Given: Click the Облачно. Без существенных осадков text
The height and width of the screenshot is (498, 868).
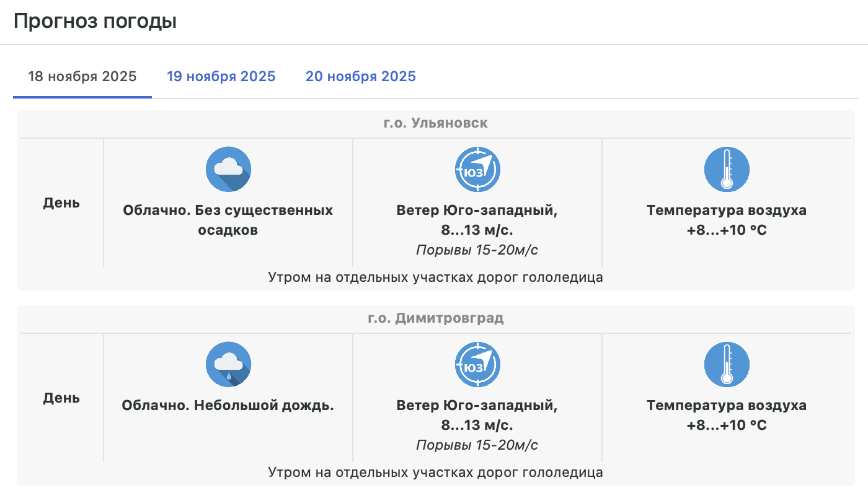Looking at the screenshot, I should 228,220.
